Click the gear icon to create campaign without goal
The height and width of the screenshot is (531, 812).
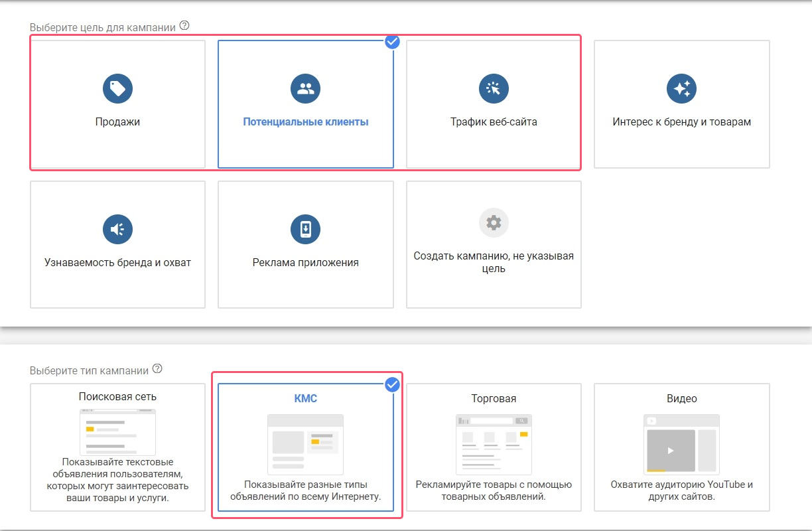coord(494,222)
